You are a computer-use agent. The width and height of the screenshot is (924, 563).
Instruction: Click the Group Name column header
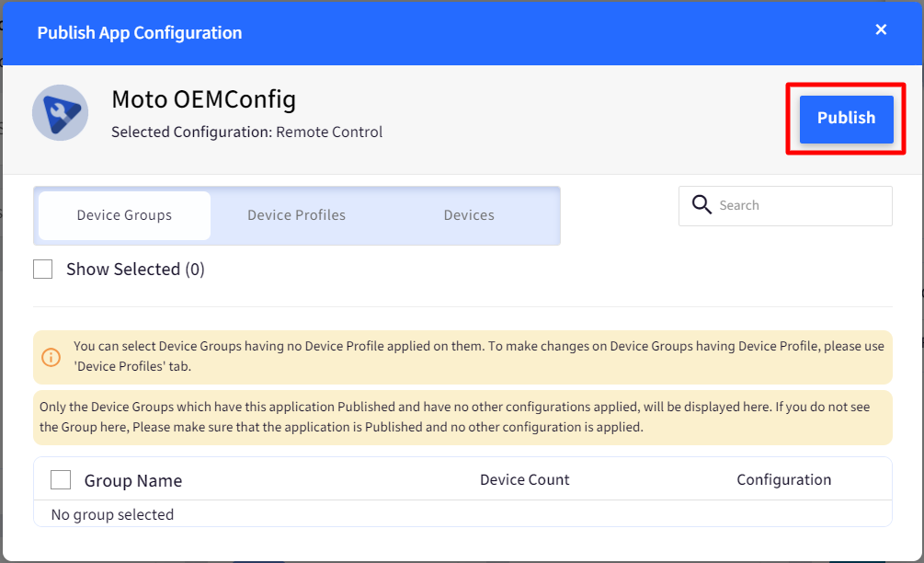[x=133, y=480]
